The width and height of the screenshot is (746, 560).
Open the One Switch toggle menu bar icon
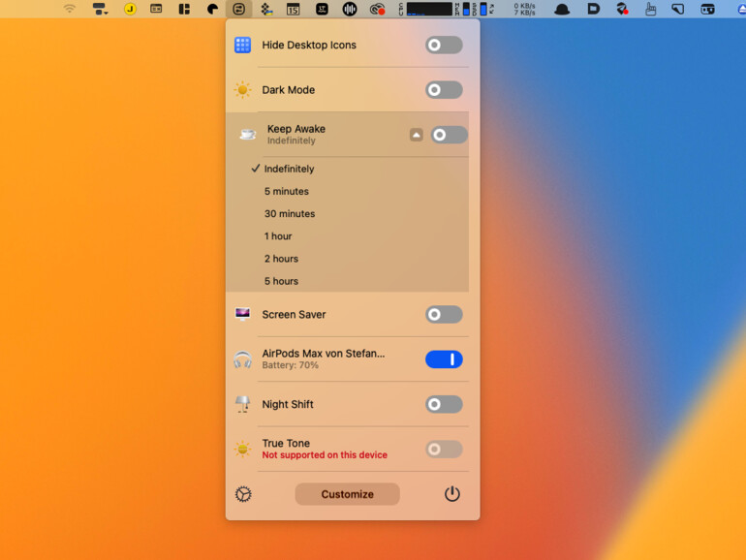239,9
